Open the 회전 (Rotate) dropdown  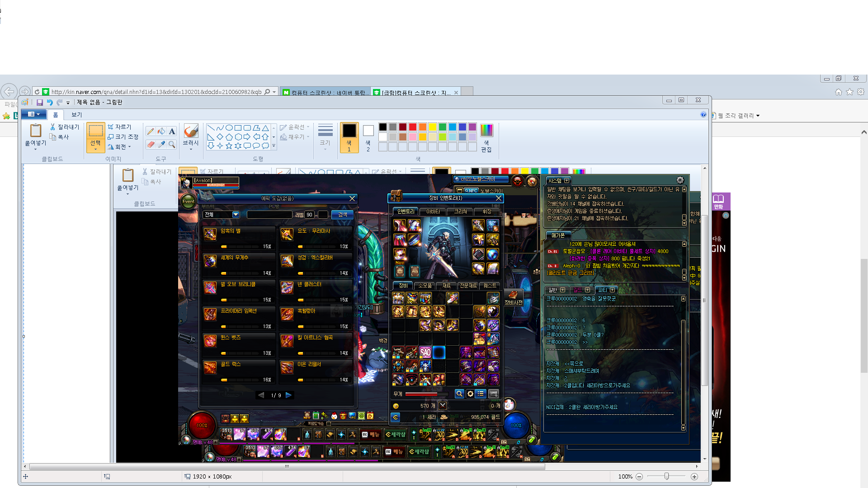120,147
